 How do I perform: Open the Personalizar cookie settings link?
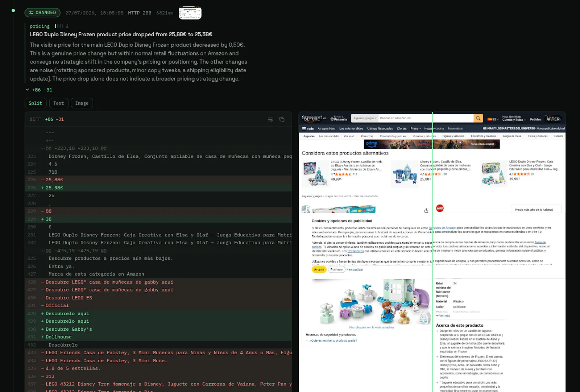(355, 270)
